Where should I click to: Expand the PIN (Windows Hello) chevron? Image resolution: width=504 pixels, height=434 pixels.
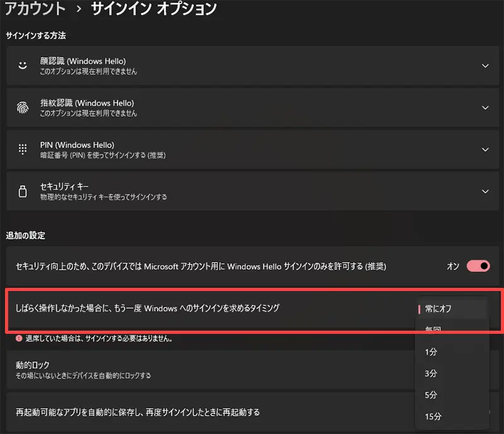[485, 149]
